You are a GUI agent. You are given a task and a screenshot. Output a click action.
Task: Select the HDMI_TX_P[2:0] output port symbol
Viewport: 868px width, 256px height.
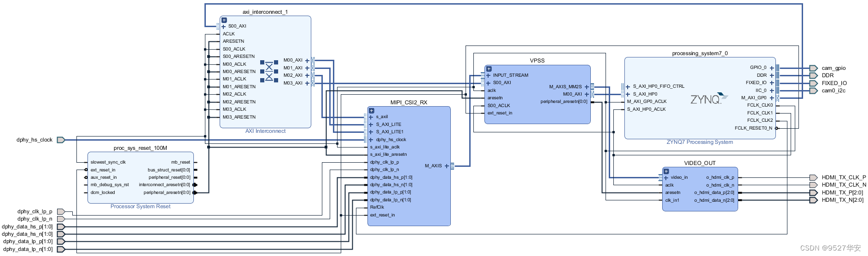tap(814, 193)
